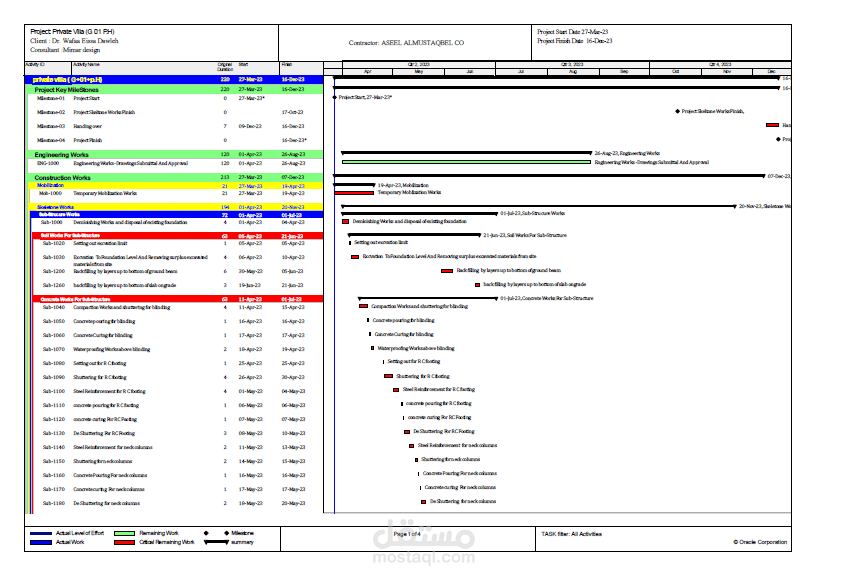Viewport: 848px width, 578px height.
Task: Click activity ID 'Milestone-02'
Action: click(51, 112)
